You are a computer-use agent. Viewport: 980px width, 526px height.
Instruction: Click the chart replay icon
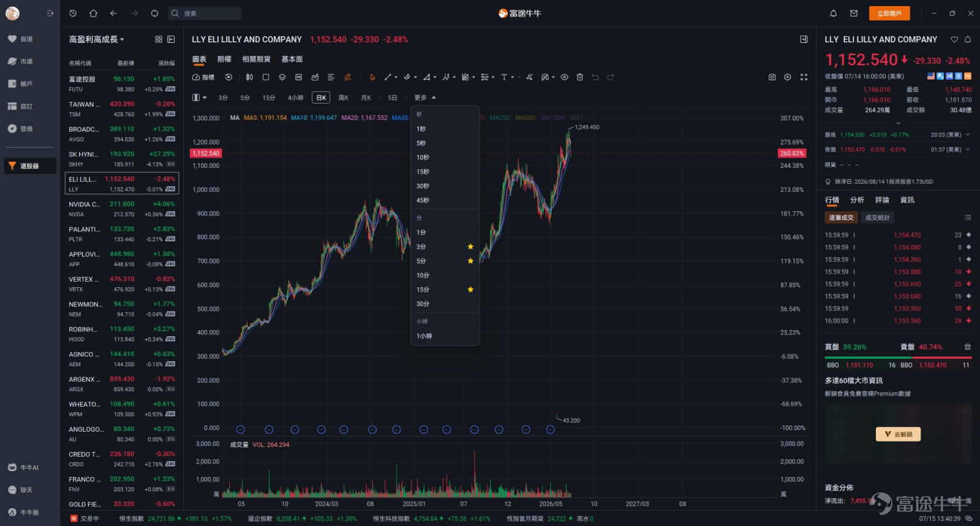(x=228, y=77)
